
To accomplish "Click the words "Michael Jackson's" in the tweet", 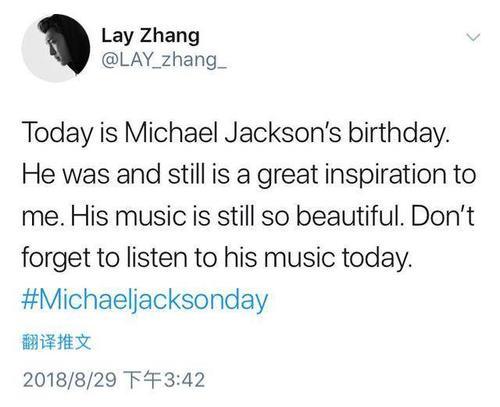I will pos(232,133).
